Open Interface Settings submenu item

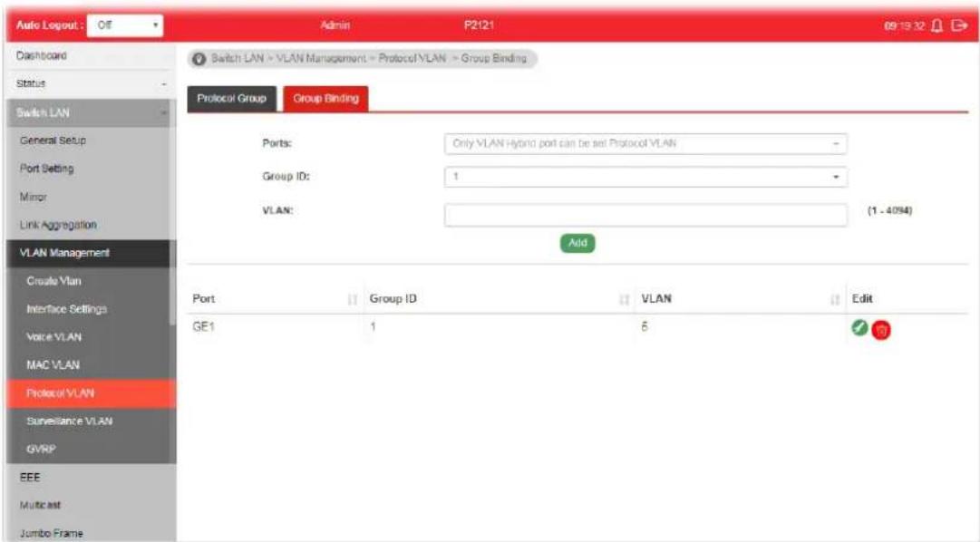[x=66, y=309]
